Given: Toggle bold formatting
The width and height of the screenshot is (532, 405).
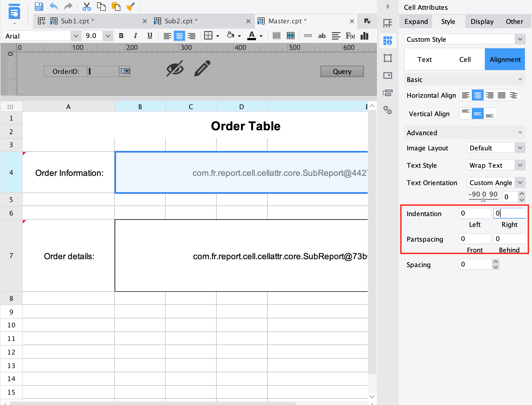Looking at the screenshot, I should 121,36.
